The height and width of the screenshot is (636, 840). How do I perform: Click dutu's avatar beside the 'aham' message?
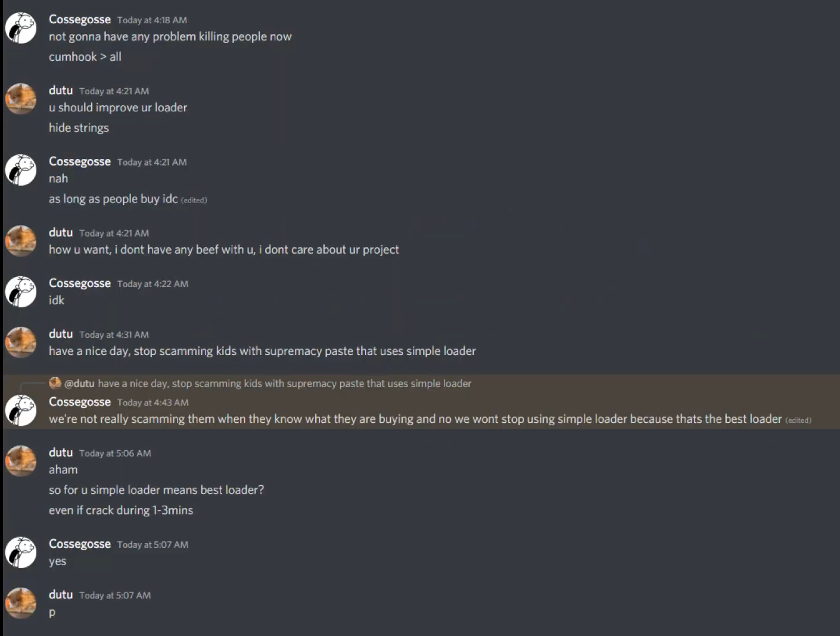(21, 460)
